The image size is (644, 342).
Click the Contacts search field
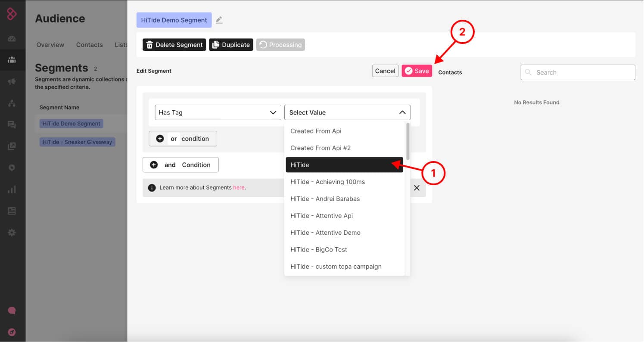click(578, 72)
